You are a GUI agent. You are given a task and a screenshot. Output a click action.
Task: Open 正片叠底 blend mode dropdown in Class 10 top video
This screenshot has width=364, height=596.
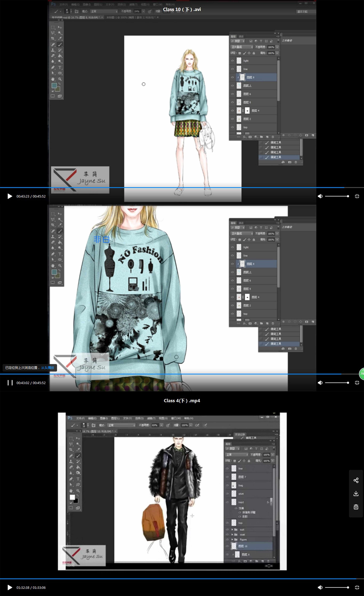pos(242,47)
